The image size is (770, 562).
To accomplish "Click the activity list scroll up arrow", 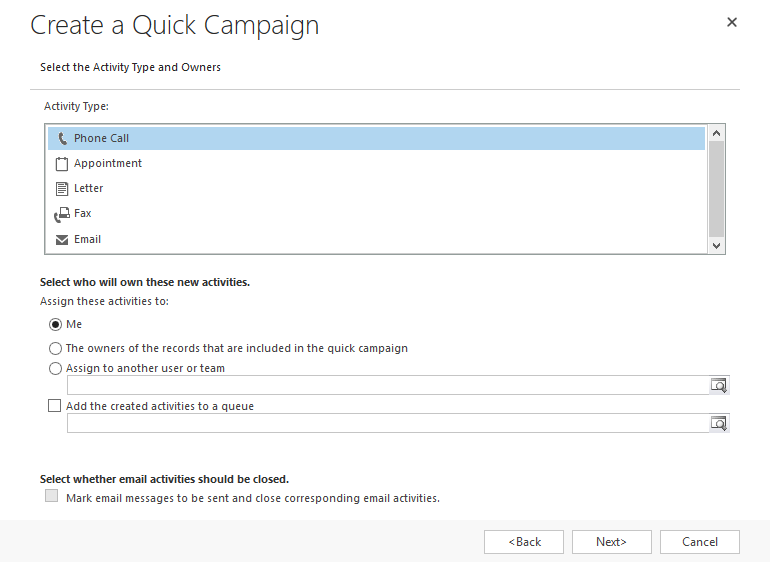I will (x=716, y=133).
